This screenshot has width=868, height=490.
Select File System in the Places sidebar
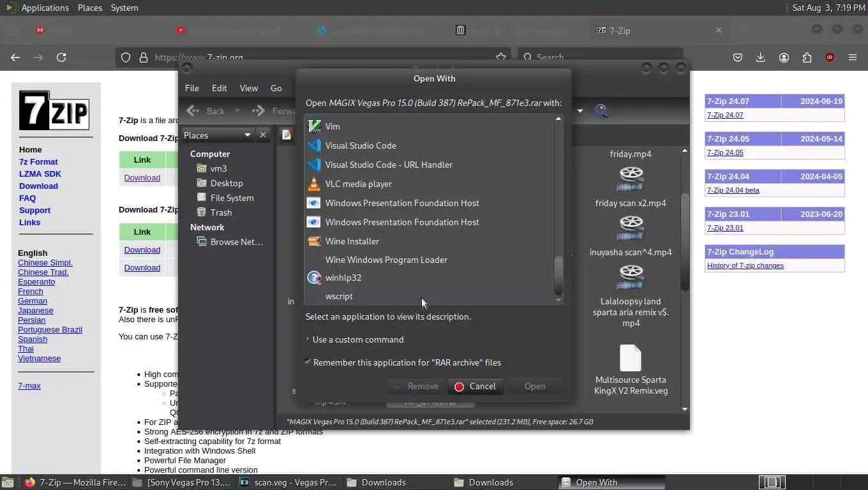(x=232, y=198)
